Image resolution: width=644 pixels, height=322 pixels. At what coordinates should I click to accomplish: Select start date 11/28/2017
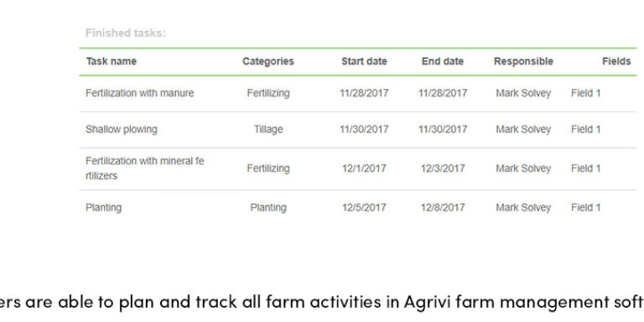(364, 93)
